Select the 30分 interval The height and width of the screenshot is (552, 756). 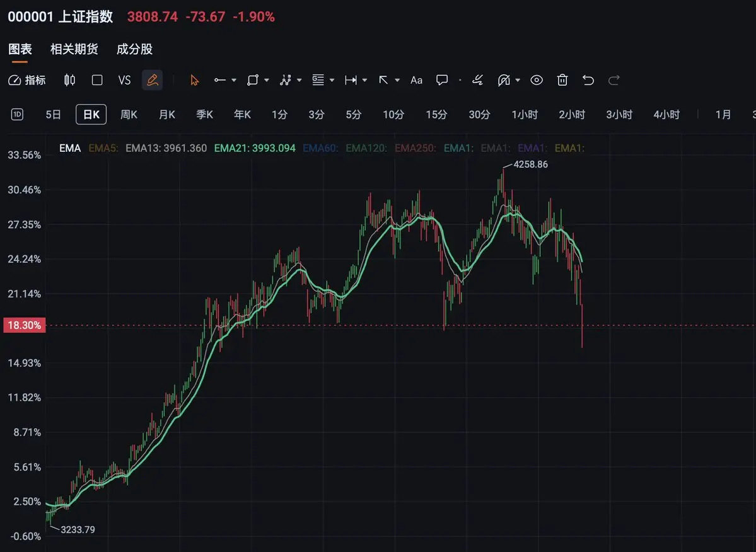(479, 115)
